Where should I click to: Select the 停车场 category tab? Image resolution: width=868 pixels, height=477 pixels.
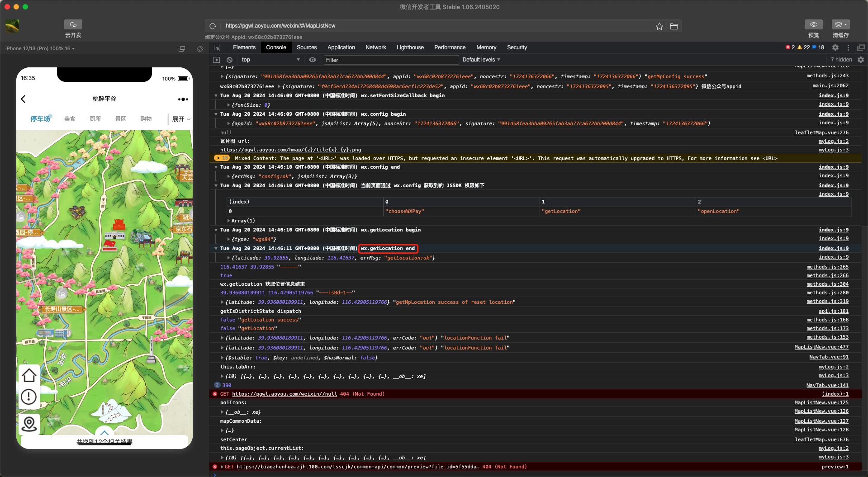pyautogui.click(x=40, y=119)
